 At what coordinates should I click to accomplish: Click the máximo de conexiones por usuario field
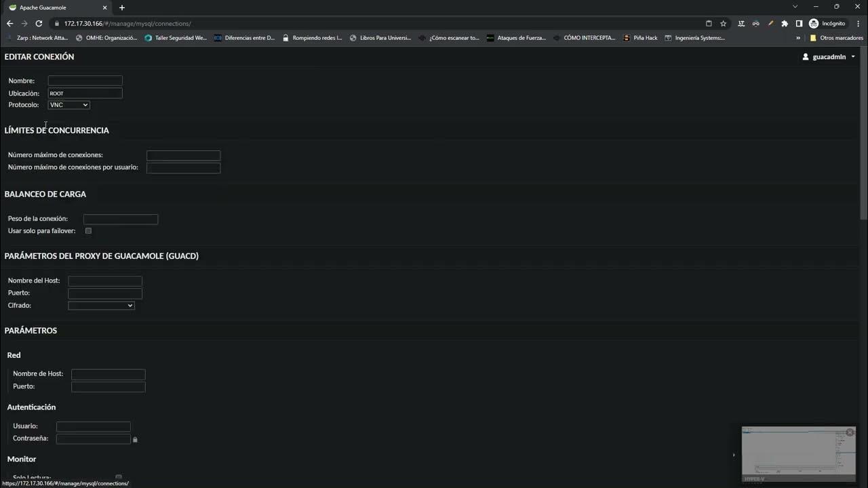183,167
